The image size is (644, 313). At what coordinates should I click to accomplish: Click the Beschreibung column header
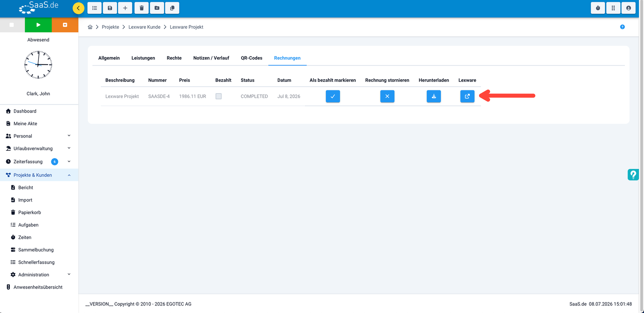point(120,80)
